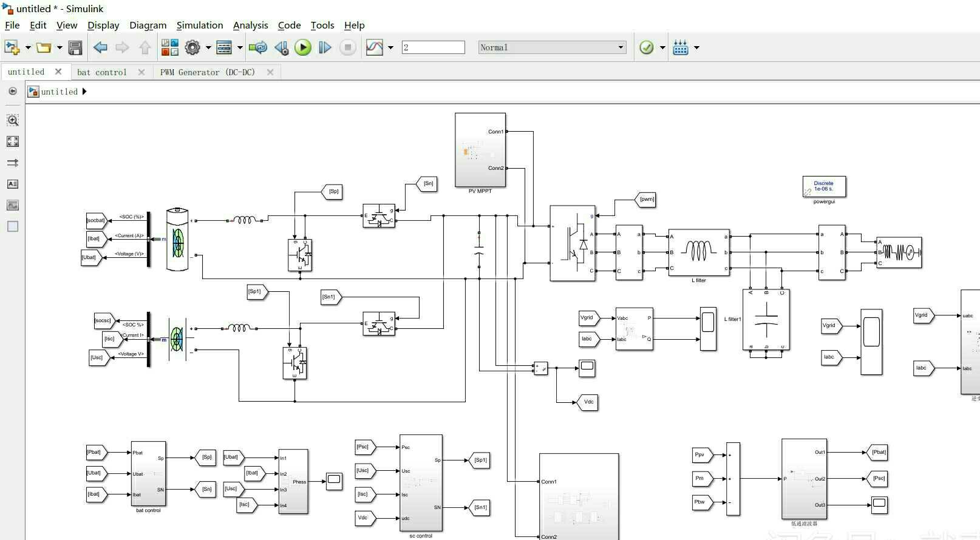
Task: Expand the configuration gear dropdown arrow
Action: (208, 47)
